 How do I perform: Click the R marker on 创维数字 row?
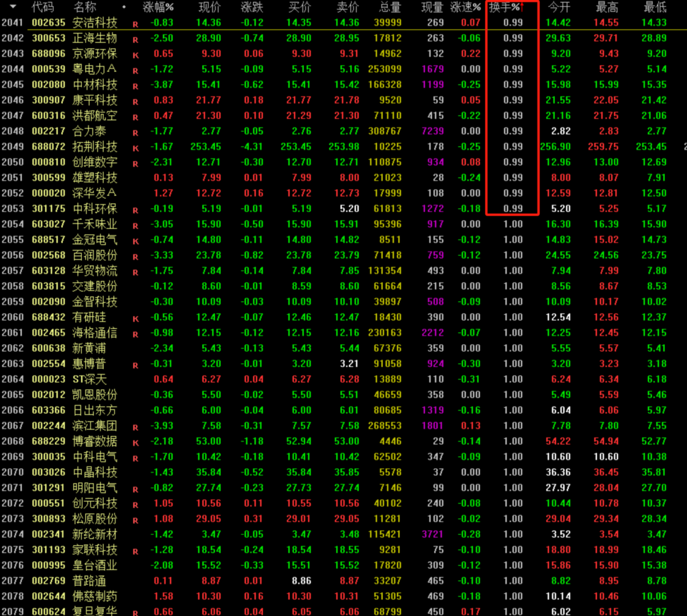(136, 164)
